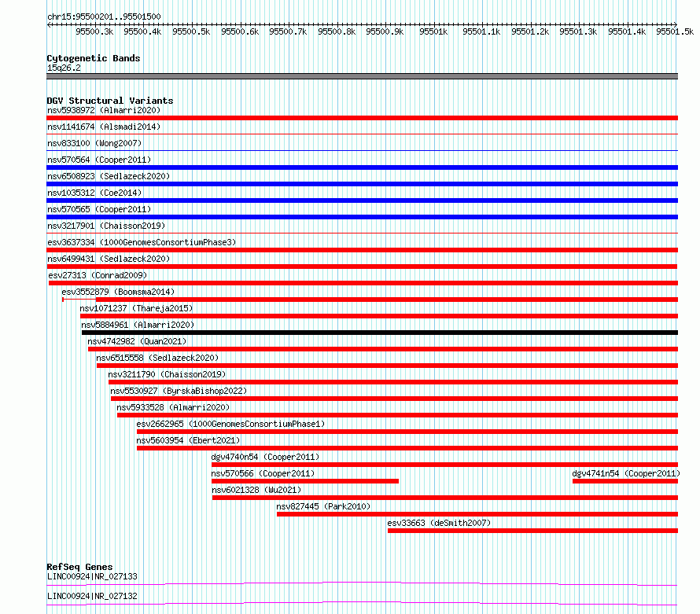Screen dimensions: 700x614
Task: Click esv3637334 (1000GenomesConsortiumPhase3) label
Action: point(142,242)
